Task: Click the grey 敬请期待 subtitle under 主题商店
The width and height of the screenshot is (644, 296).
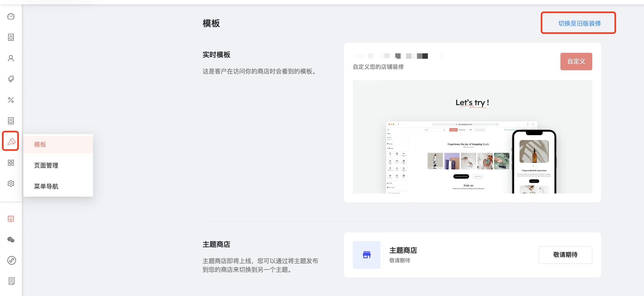Action: [x=400, y=260]
